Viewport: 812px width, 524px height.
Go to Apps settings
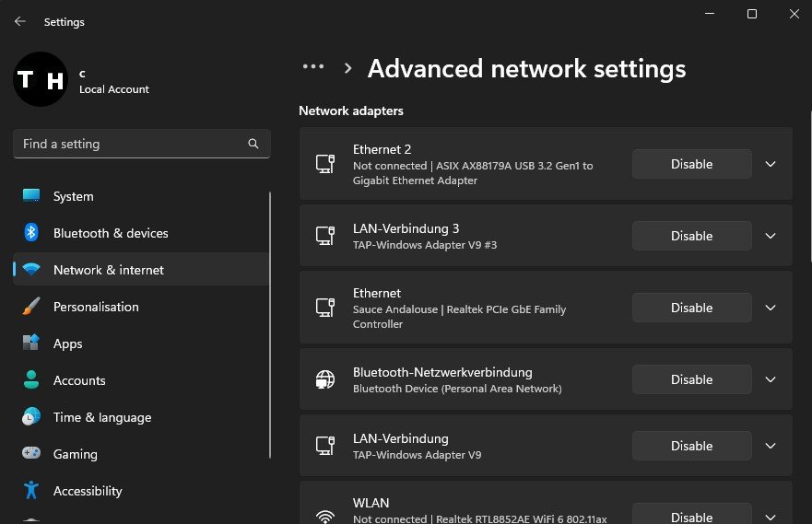[x=67, y=344]
